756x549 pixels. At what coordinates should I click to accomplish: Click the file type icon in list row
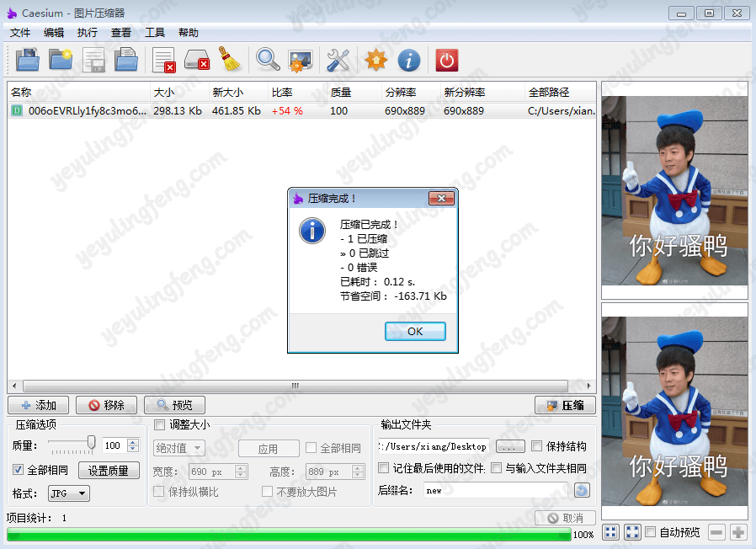point(17,110)
